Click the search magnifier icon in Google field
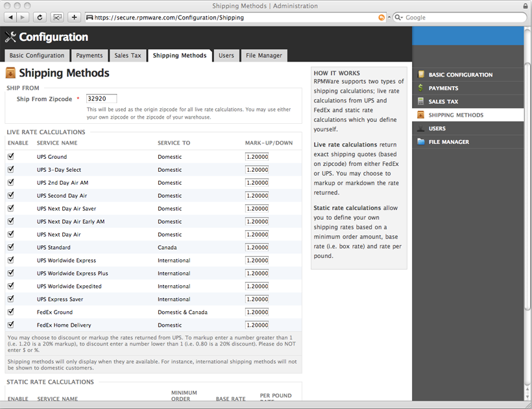 point(398,18)
